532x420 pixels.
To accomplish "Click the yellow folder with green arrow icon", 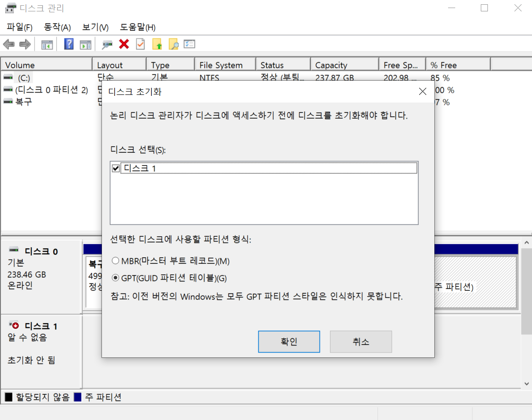I will pos(157,44).
